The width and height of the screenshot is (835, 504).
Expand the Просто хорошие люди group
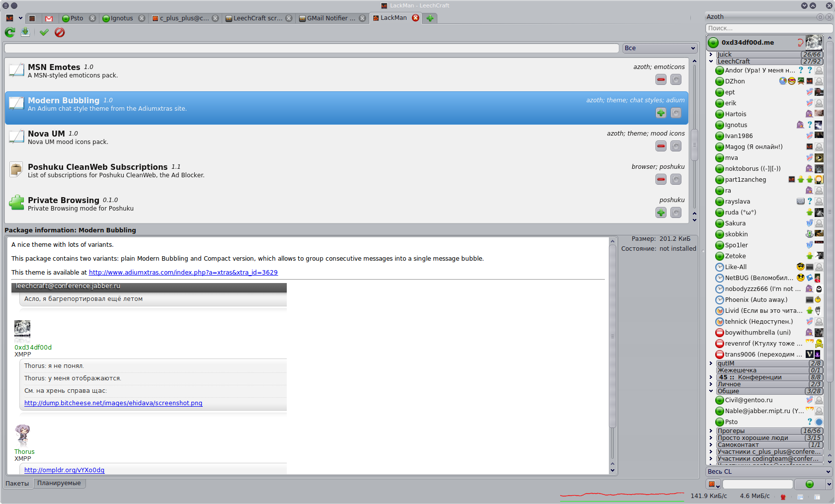[x=711, y=438]
